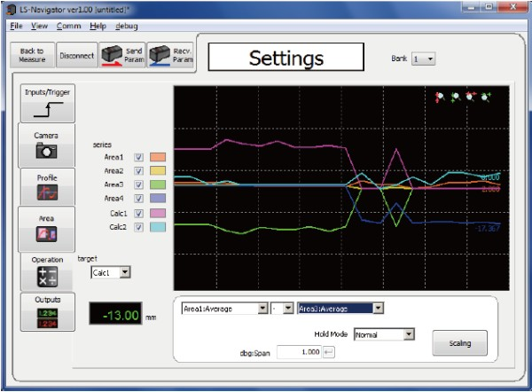Toggle the Calc2 series checkbox
Image resolution: width=532 pixels, height=392 pixels.
(138, 227)
